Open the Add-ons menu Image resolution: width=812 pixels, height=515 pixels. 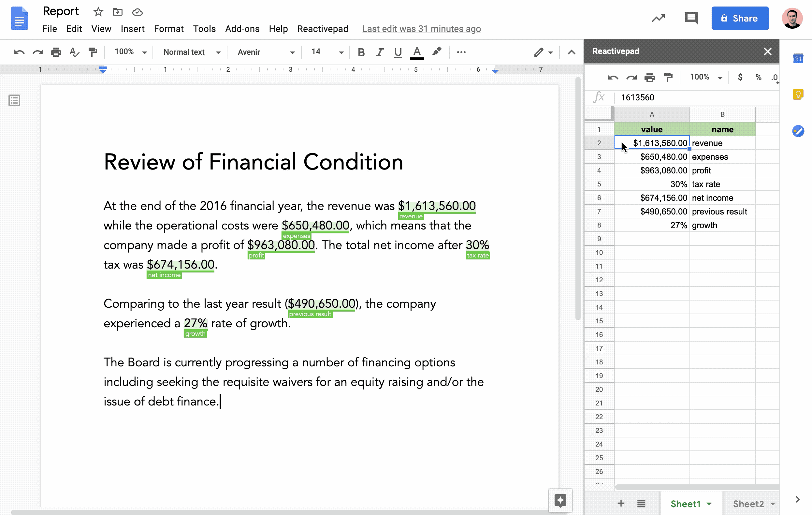click(242, 29)
